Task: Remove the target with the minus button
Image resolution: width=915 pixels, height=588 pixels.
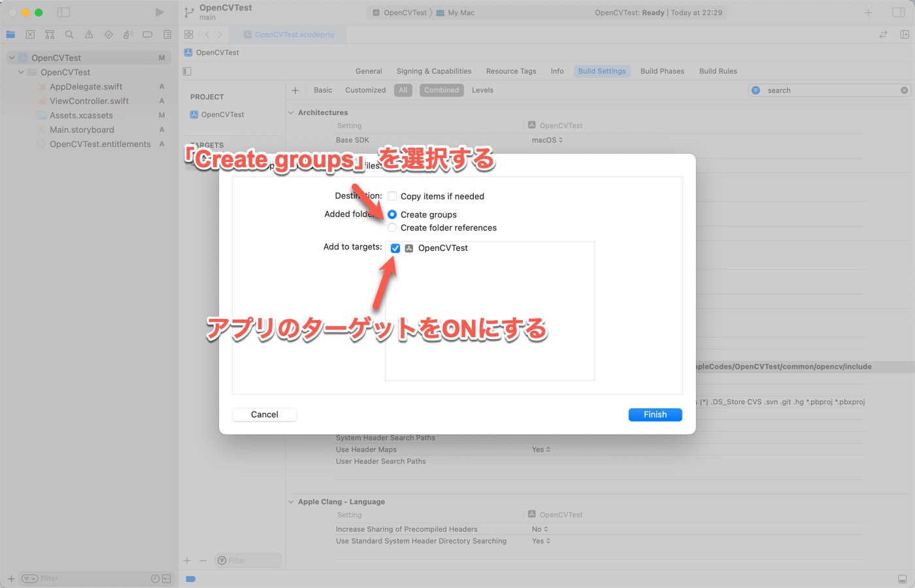Action: (x=203, y=561)
